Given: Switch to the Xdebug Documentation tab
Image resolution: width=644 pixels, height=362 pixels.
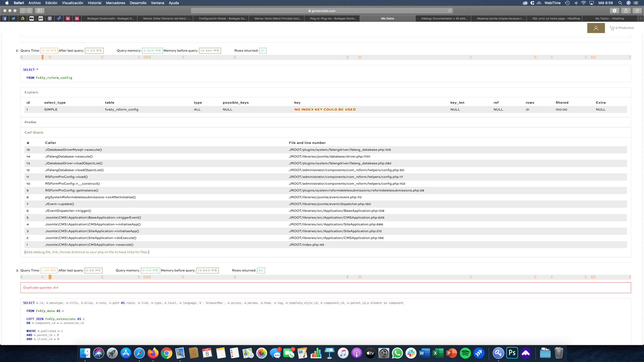Looking at the screenshot, I should (x=444, y=18).
